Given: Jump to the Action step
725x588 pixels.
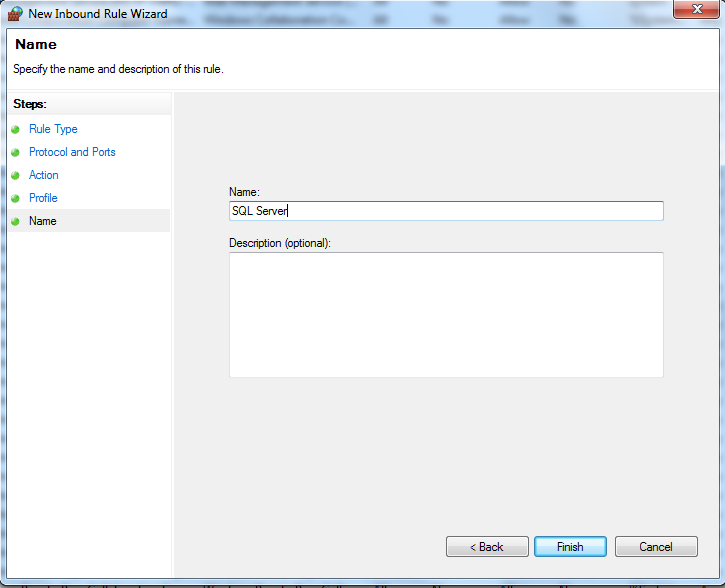Looking at the screenshot, I should 43,175.
